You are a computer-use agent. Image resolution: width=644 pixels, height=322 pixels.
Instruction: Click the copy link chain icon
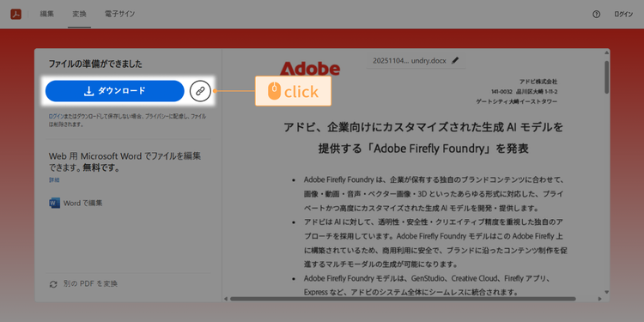pos(200,91)
